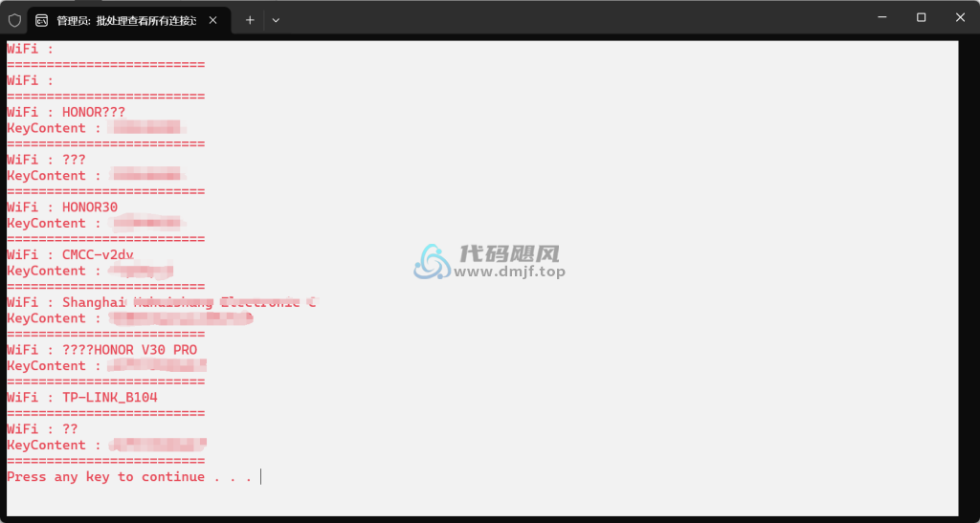Select the 管理员 批处理 terminal tab

[x=129, y=21]
